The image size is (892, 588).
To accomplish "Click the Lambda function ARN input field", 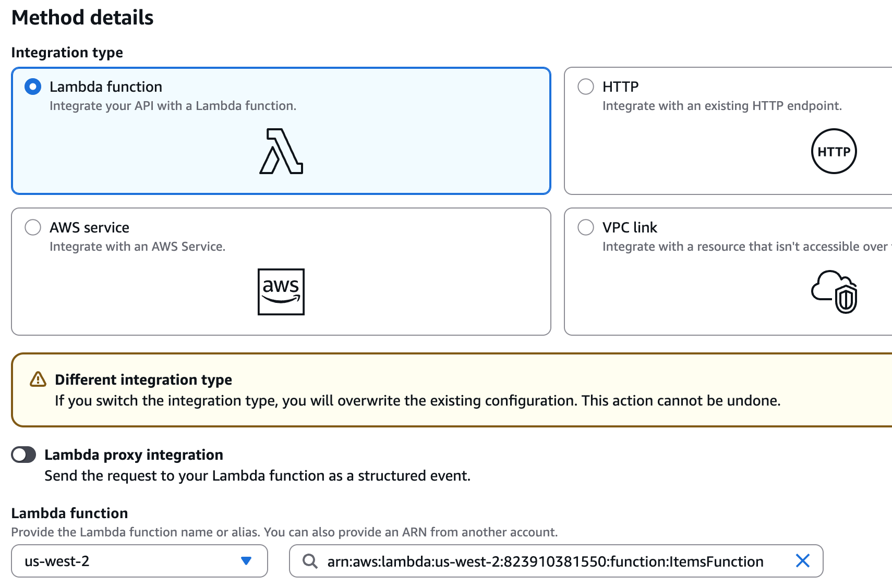I will (x=556, y=561).
